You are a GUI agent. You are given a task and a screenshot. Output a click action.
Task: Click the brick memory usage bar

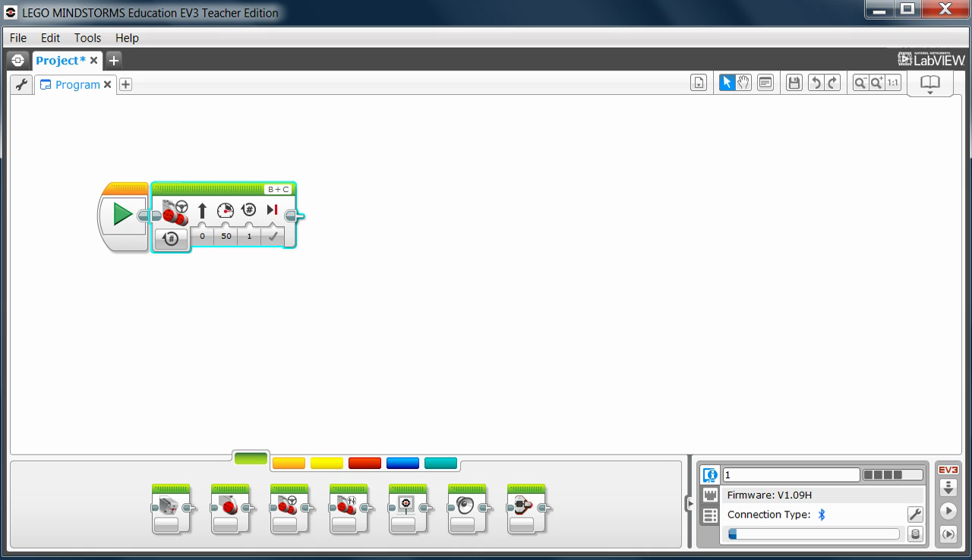(813, 534)
